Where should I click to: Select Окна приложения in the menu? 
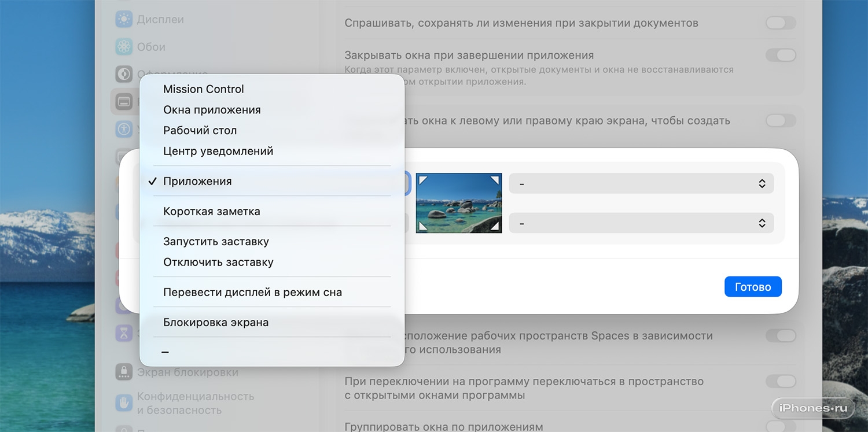(272, 110)
